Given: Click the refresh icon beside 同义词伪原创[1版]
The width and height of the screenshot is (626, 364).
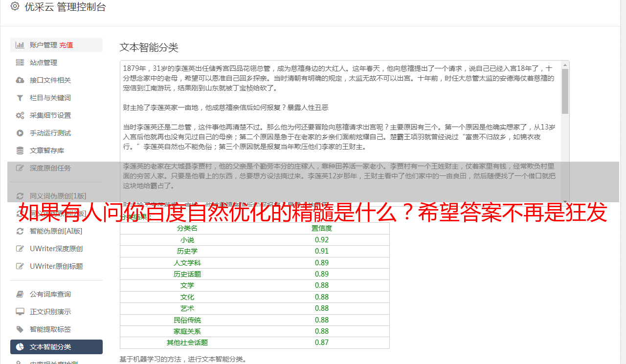Looking at the screenshot, I should click(x=20, y=196).
